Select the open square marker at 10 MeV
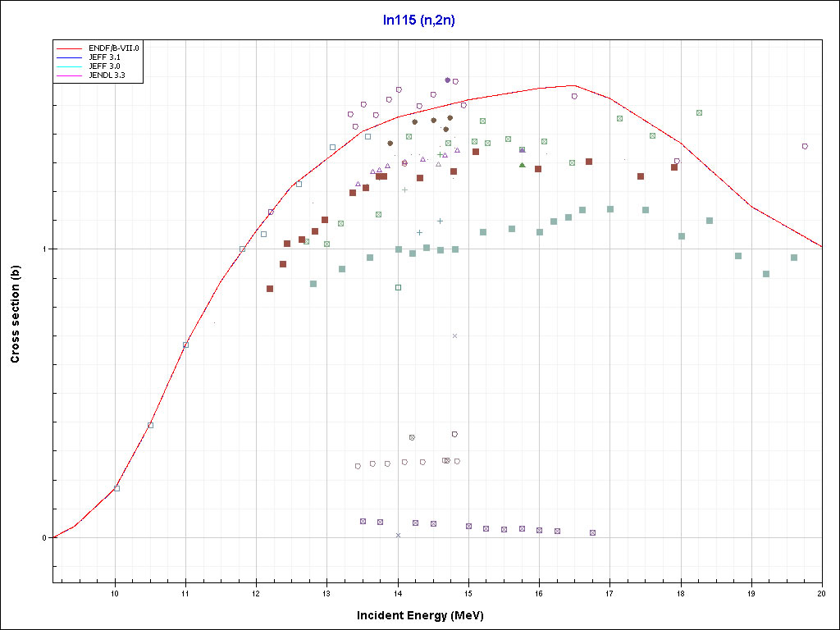Viewport: 840px width, 630px height. click(116, 488)
